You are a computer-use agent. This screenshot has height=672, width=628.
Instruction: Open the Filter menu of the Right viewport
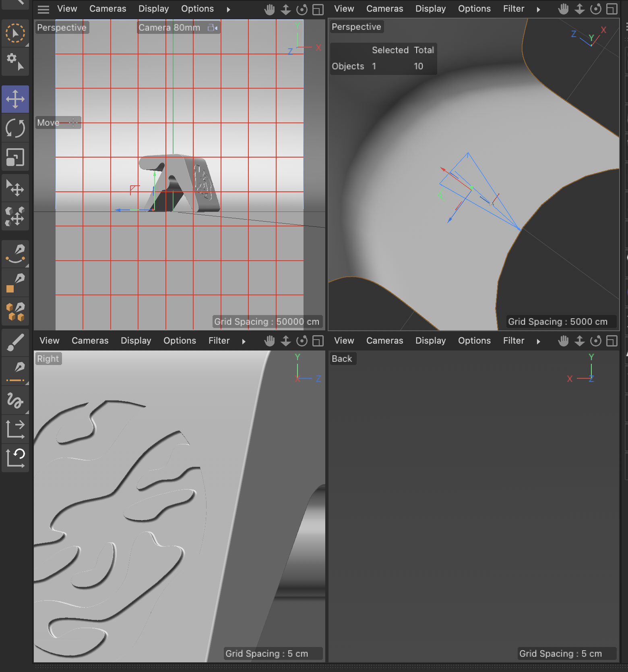click(219, 340)
